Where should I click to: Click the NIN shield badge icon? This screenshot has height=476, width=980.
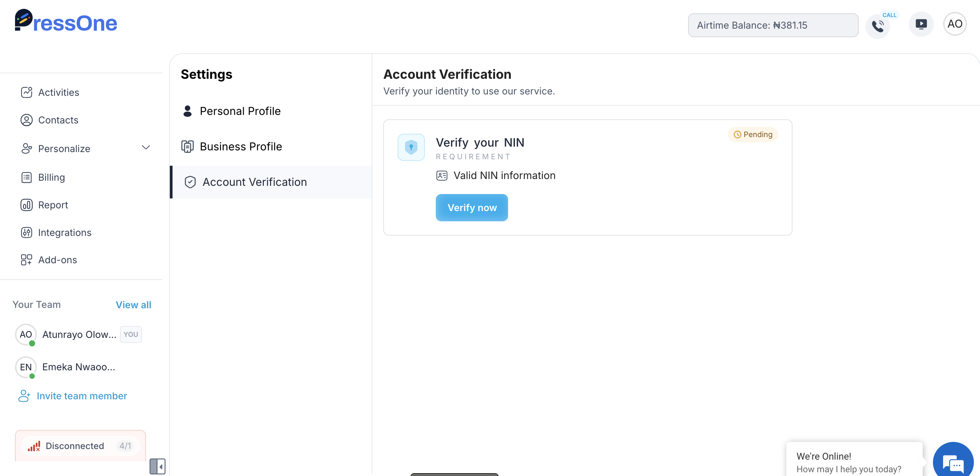(x=411, y=147)
